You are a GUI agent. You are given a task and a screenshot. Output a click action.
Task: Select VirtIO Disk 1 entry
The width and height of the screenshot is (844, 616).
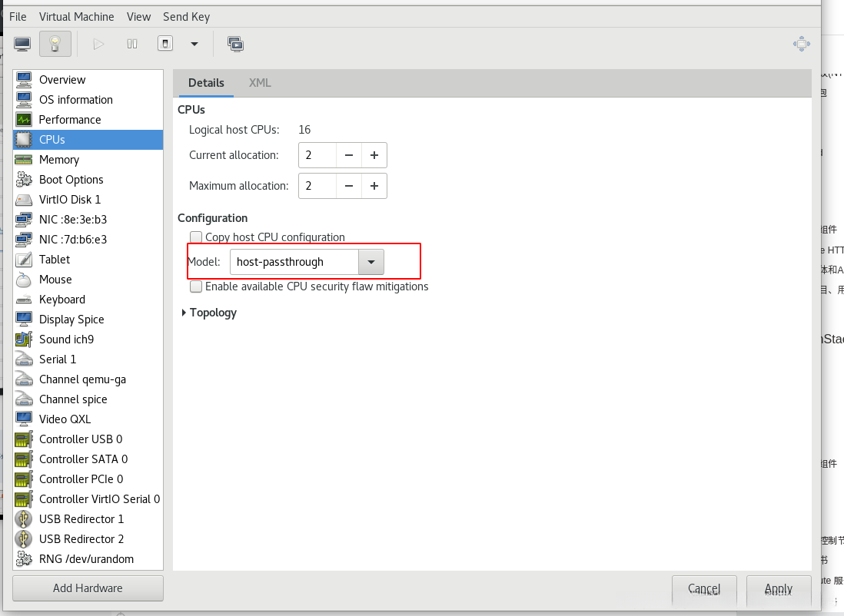(88, 200)
